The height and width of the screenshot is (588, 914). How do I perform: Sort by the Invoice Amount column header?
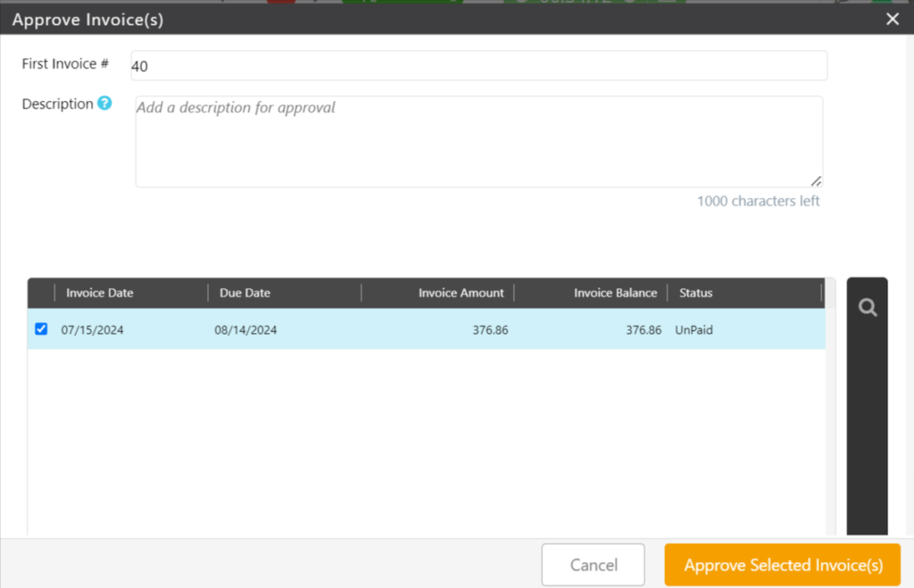(x=460, y=293)
